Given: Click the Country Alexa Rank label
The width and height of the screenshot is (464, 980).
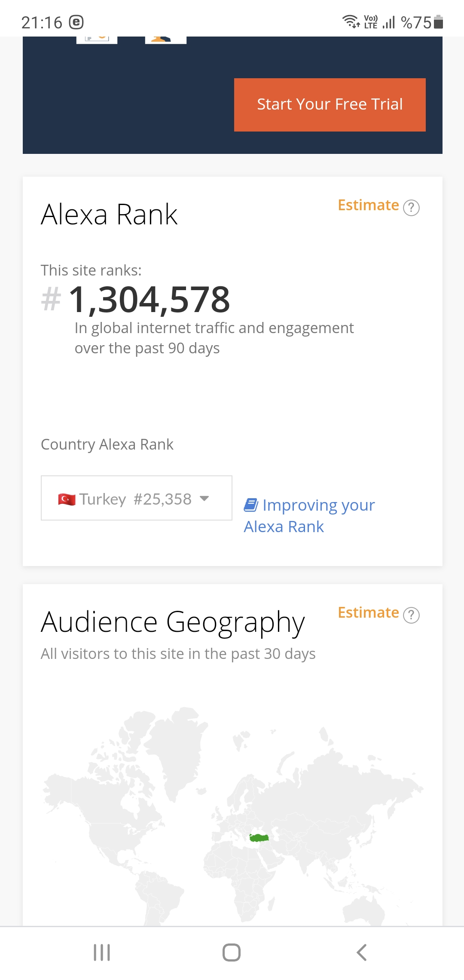Looking at the screenshot, I should tap(107, 444).
